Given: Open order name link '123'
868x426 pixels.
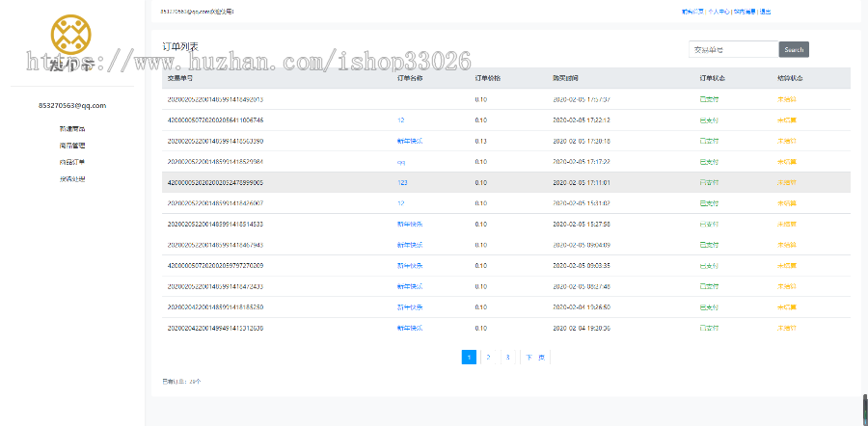Looking at the screenshot, I should (x=403, y=182).
